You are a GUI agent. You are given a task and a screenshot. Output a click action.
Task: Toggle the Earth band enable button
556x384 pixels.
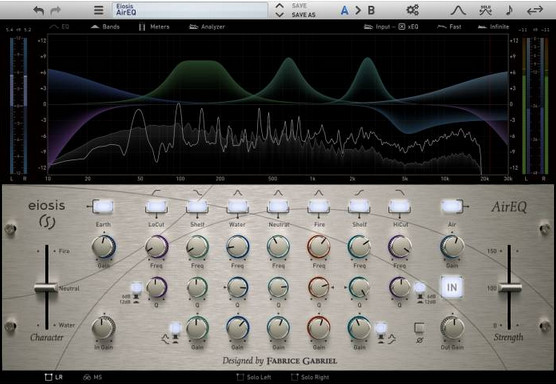103,206
